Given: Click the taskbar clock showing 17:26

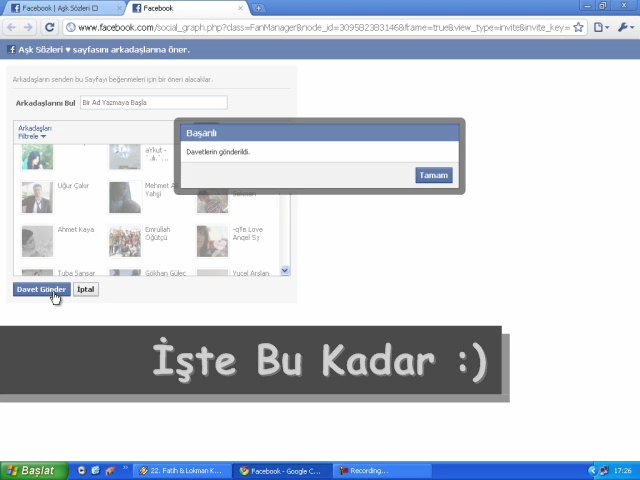Looking at the screenshot, I should (622, 471).
